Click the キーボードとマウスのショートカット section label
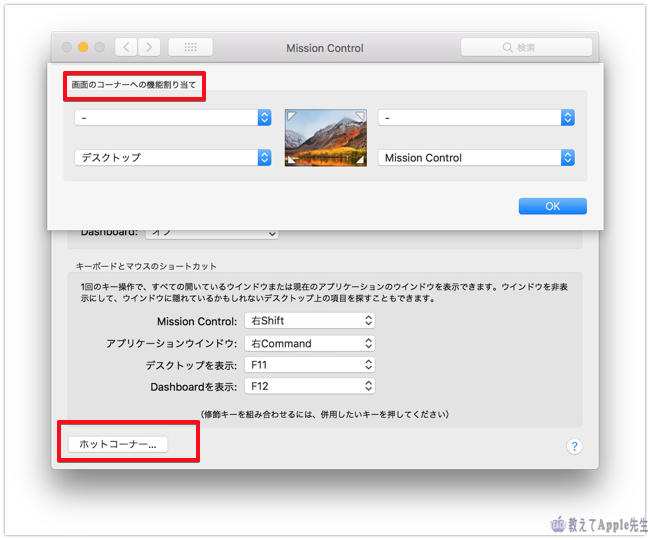This screenshot has width=650, height=540. pos(146,266)
